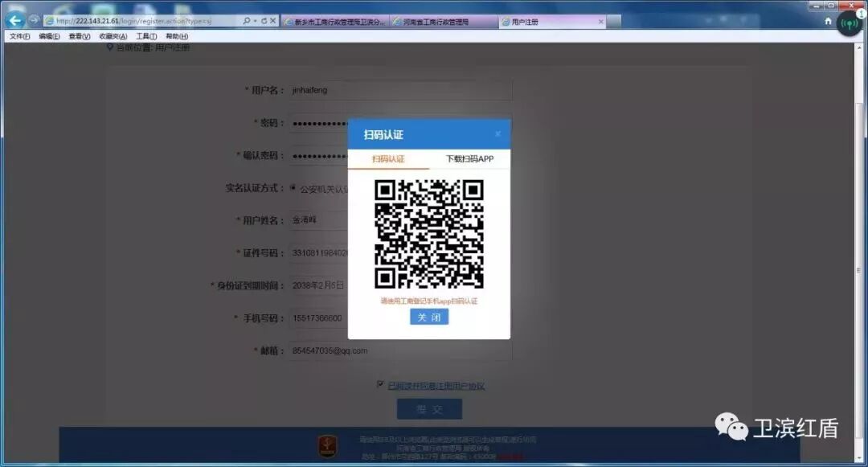Open the 收藏夹(A) menu

[x=113, y=36]
